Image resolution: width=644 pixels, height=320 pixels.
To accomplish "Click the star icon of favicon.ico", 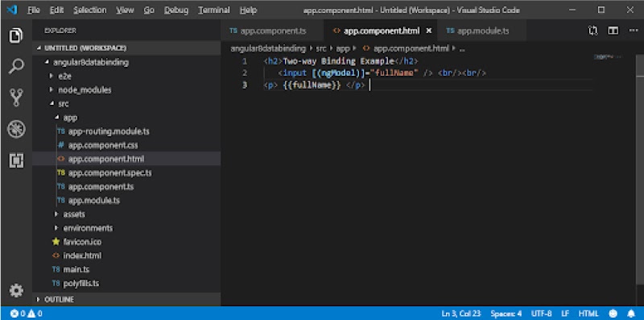I will point(56,242).
